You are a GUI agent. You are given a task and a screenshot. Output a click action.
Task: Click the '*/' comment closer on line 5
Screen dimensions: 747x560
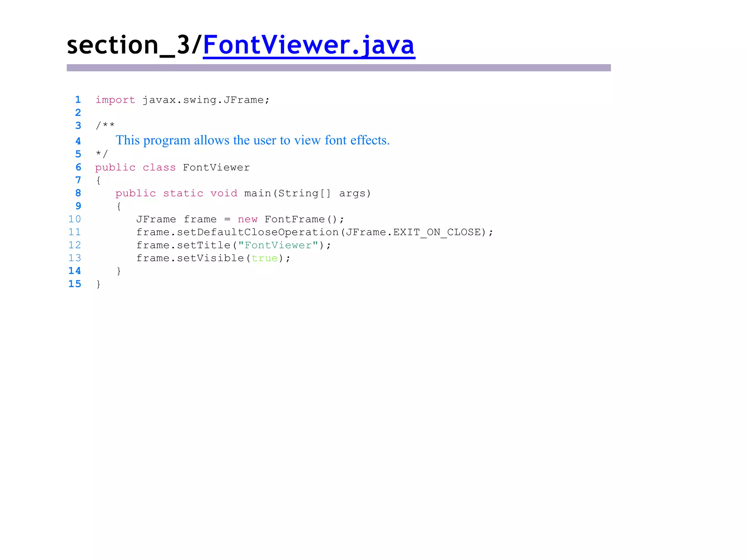[102, 154]
